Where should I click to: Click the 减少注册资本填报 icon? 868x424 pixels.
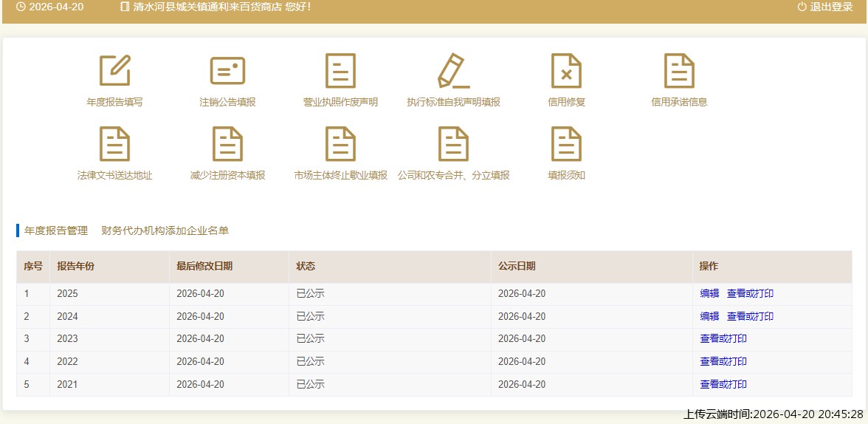[x=227, y=144]
